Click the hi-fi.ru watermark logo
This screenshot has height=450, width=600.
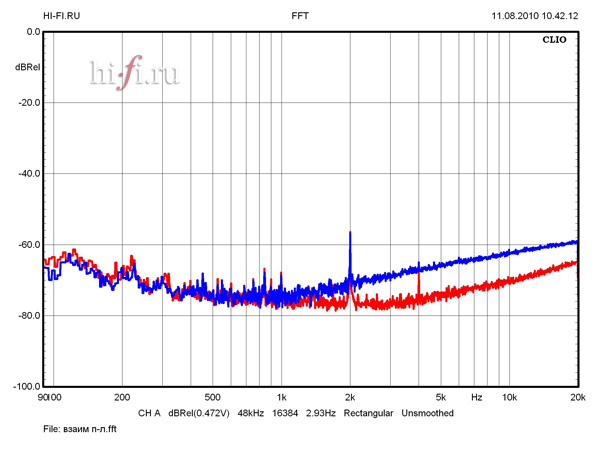(134, 75)
